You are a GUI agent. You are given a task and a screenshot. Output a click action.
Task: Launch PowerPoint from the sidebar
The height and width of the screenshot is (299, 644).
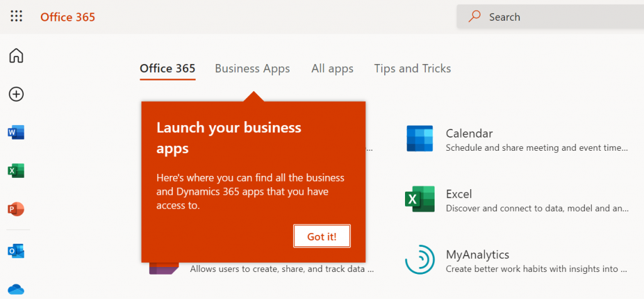tap(16, 210)
